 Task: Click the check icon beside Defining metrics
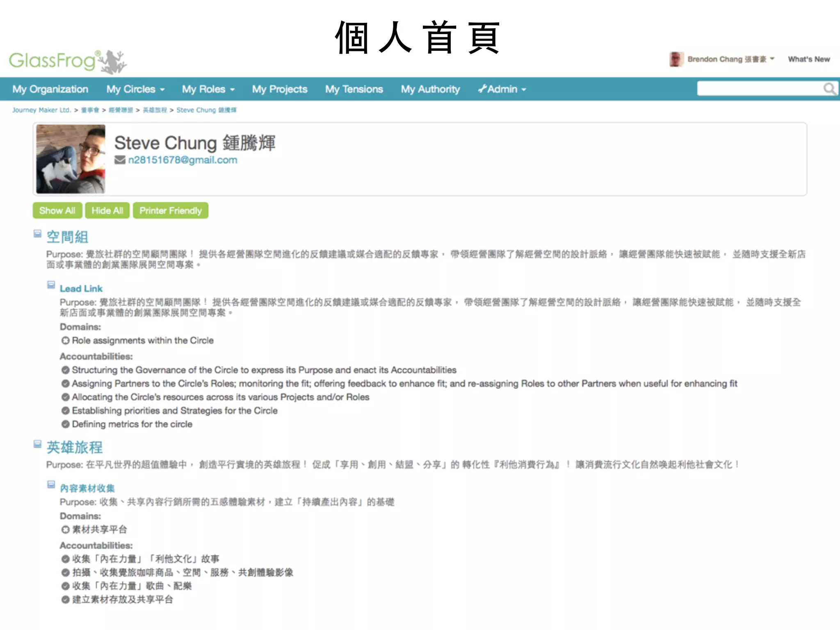click(x=65, y=425)
